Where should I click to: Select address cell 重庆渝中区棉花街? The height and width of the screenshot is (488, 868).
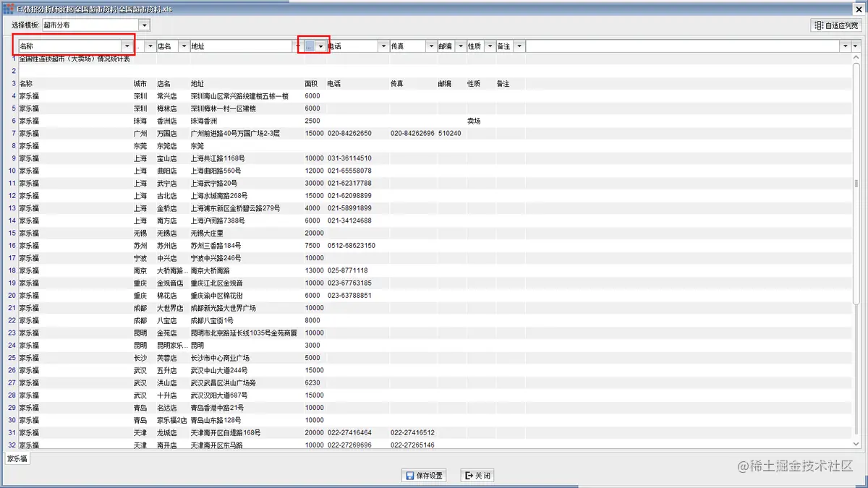218,296
